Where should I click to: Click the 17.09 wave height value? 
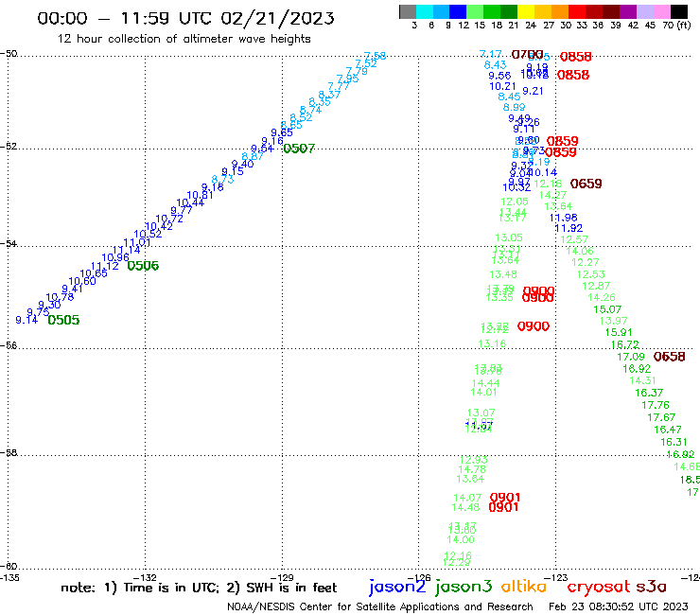(x=631, y=357)
